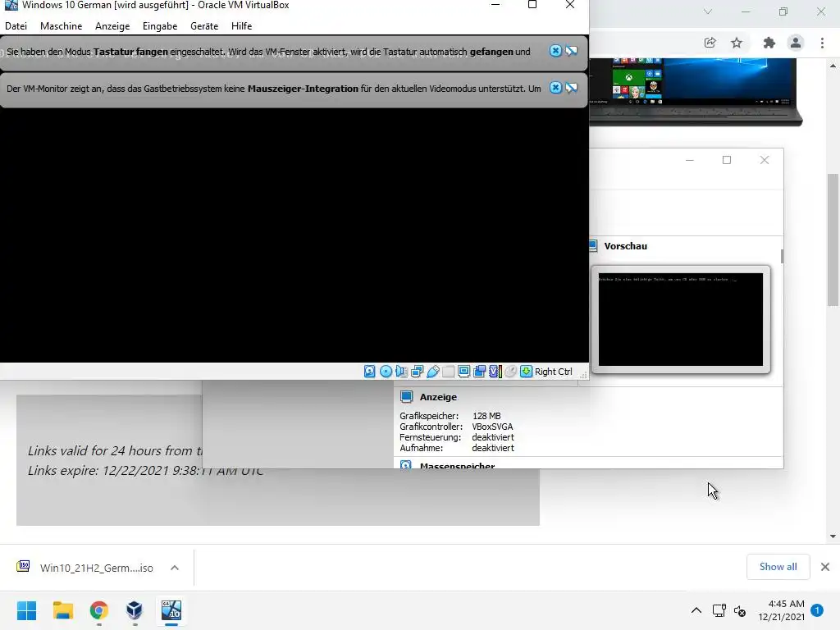Click the shared folders status icon
Viewport: 840px width, 630px height.
point(449,372)
